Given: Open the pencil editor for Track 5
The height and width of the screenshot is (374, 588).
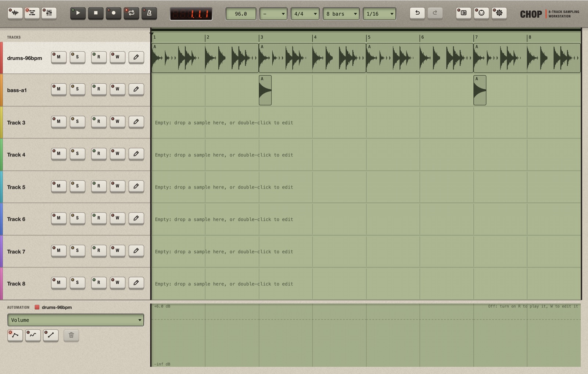Looking at the screenshot, I should coord(136,186).
